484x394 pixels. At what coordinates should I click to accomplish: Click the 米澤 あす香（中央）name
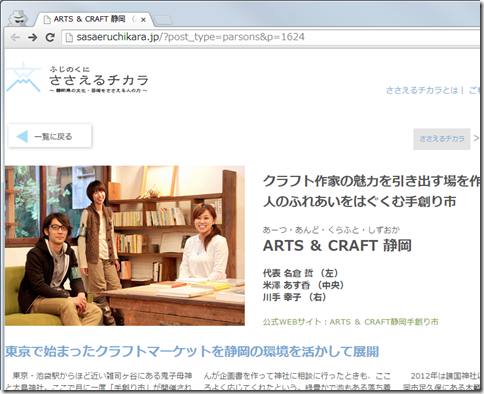coord(303,285)
